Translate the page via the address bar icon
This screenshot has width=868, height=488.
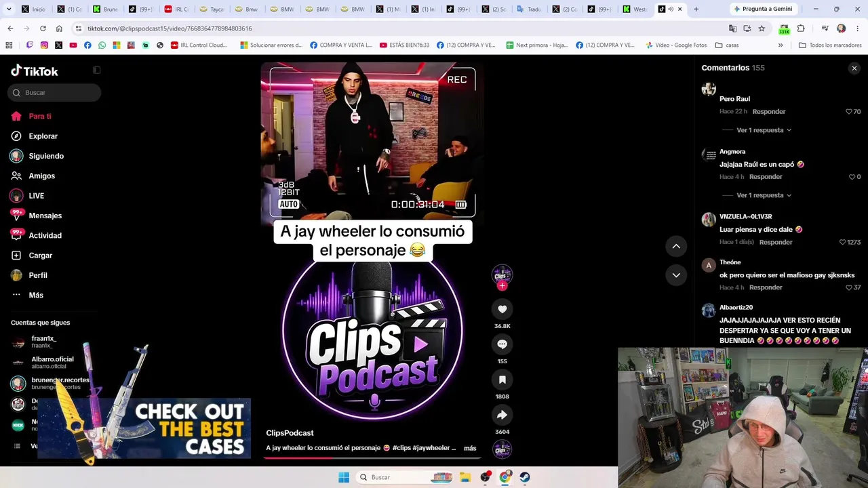point(732,28)
